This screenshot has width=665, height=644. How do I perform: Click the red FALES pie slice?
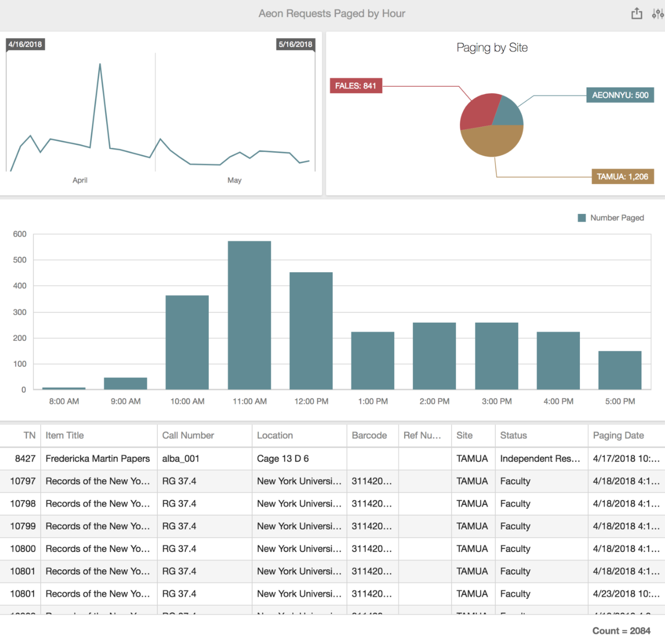pyautogui.click(x=477, y=111)
